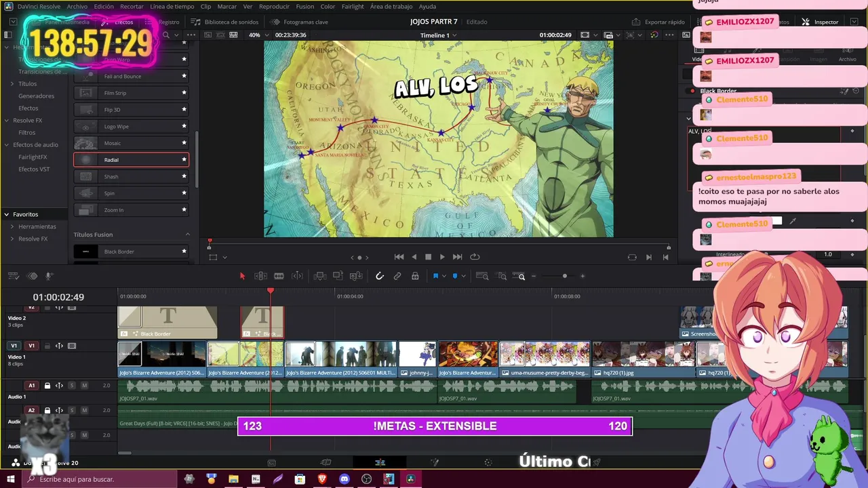Open the Fairlight menu

click(353, 6)
